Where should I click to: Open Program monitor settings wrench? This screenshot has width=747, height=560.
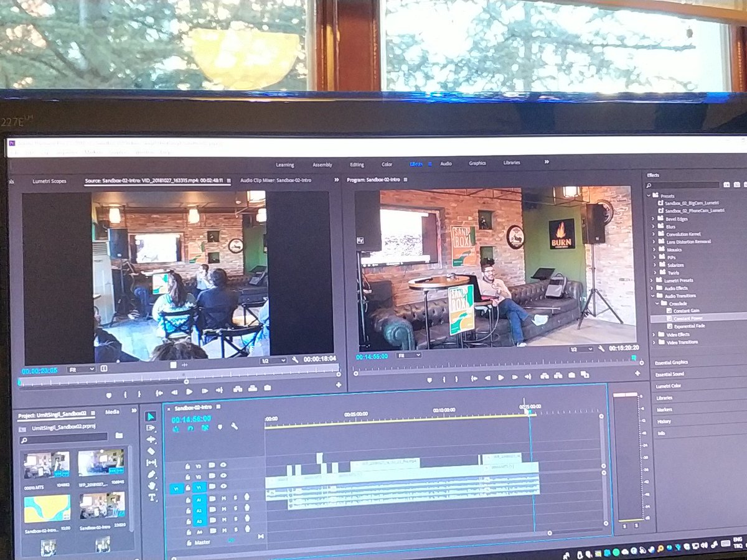601,349
